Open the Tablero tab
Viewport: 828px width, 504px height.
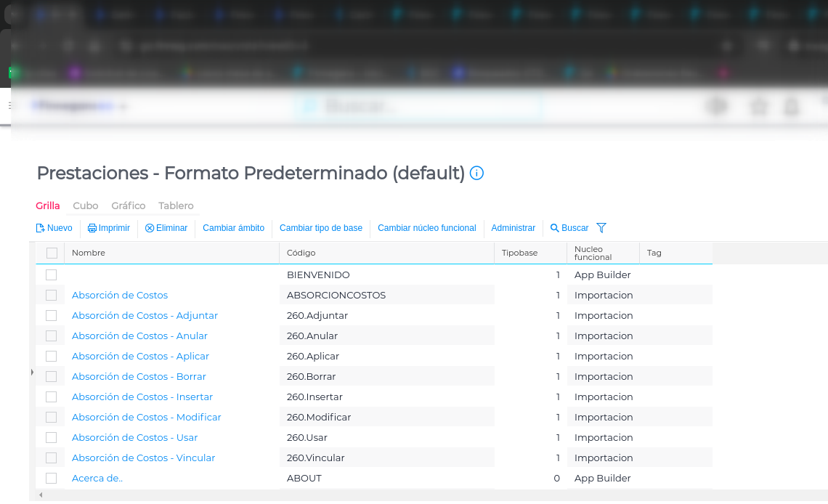pyautogui.click(x=176, y=206)
